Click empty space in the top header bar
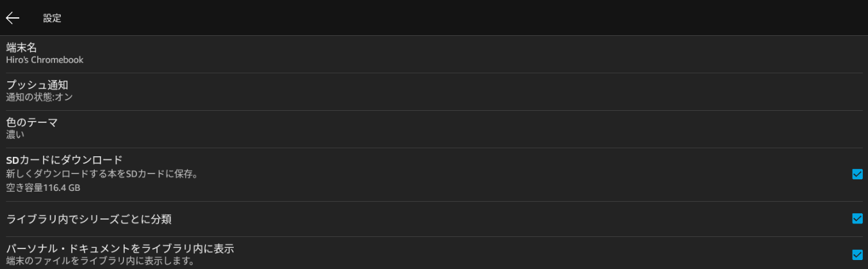 click(448, 18)
